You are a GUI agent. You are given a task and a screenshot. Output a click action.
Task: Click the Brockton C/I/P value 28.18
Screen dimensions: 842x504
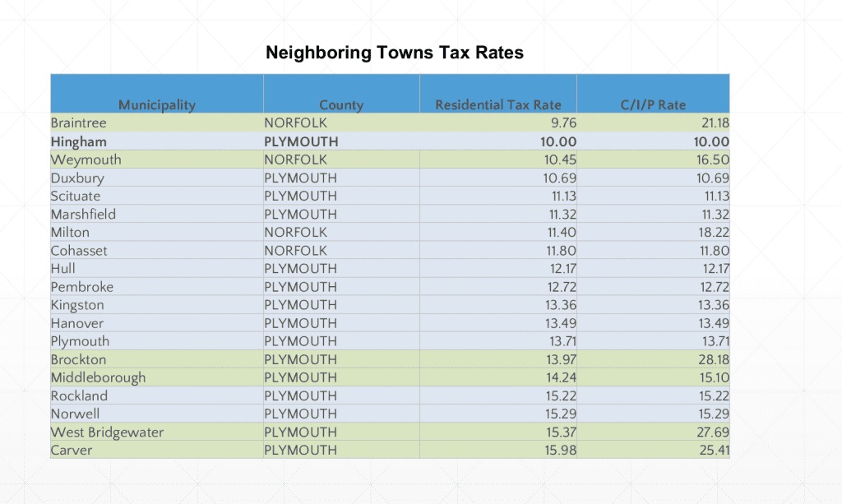coord(714,359)
